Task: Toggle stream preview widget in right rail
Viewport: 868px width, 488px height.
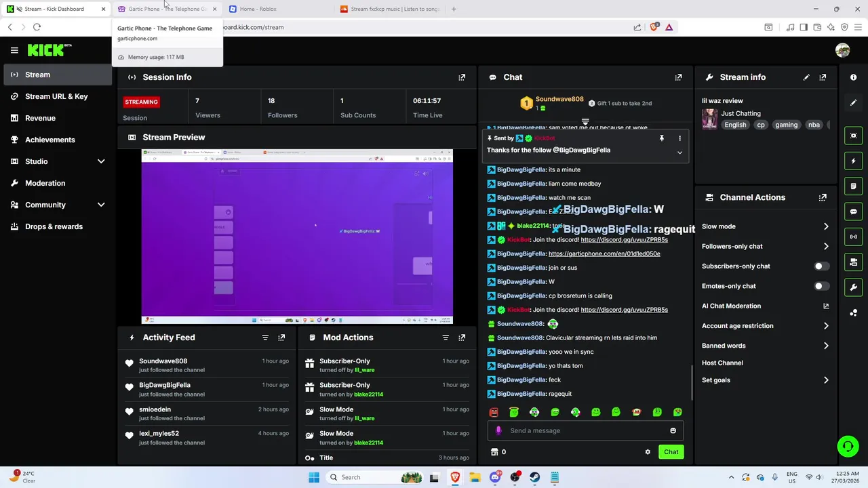Action: coord(854,136)
